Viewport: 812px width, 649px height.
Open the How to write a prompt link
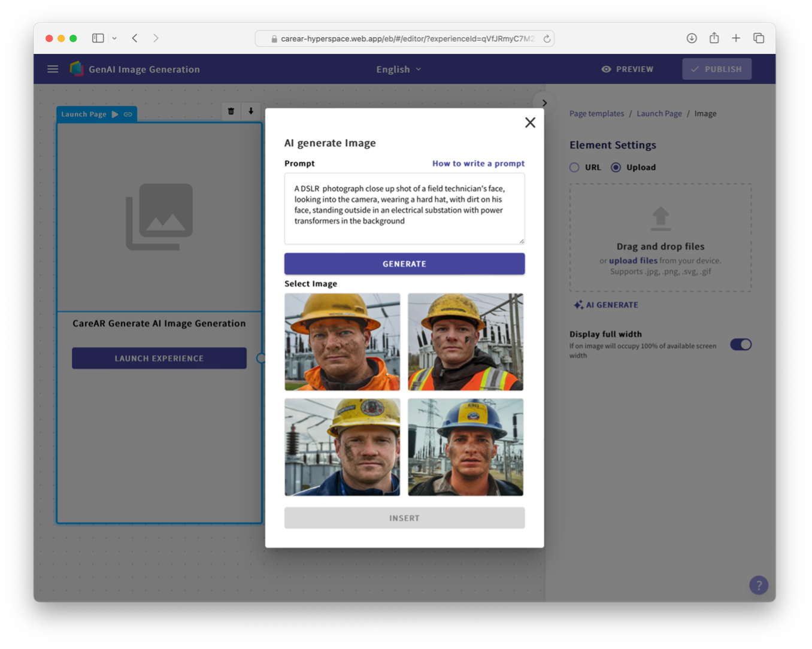tap(478, 163)
